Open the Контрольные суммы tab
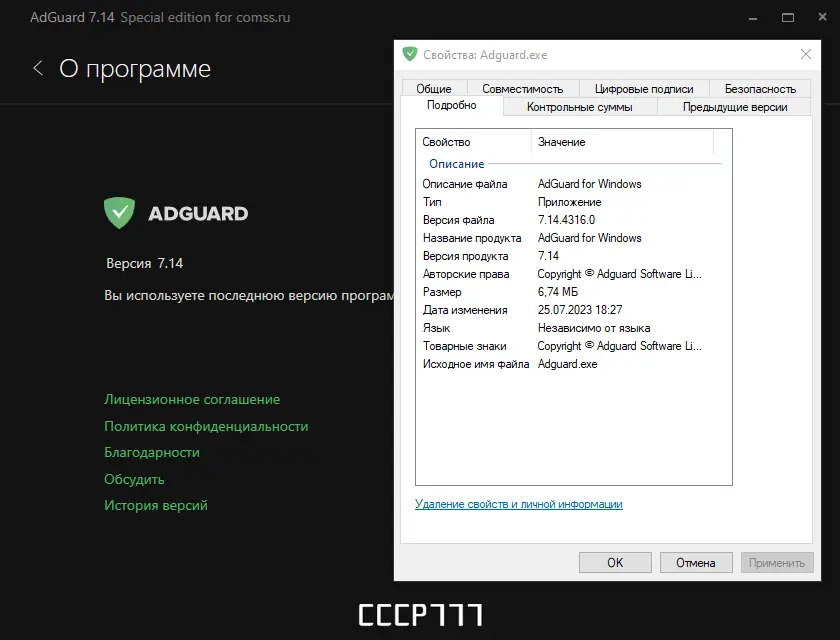The image size is (840, 640). pos(580,107)
